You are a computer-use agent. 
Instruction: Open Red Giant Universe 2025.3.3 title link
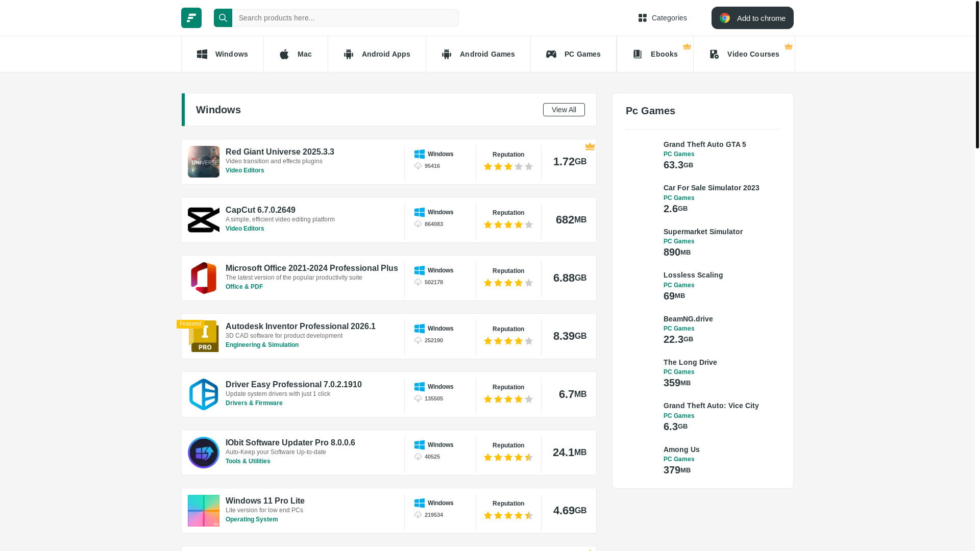point(280,152)
